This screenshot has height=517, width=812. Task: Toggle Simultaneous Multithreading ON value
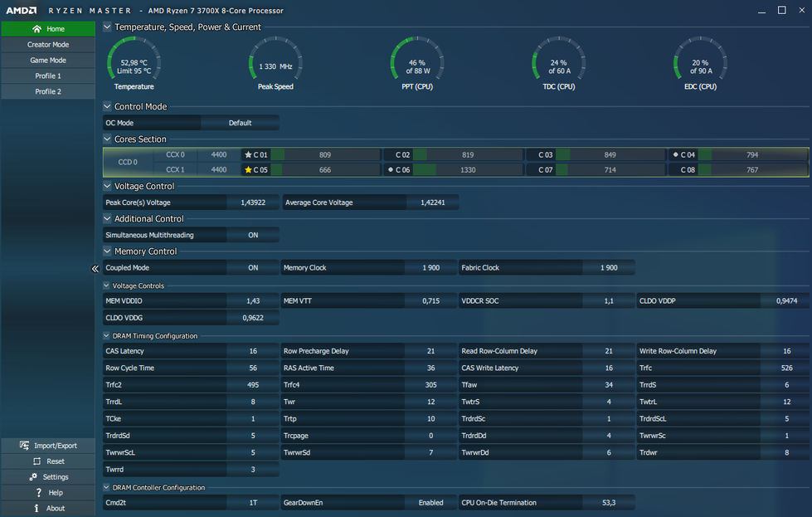click(x=253, y=235)
